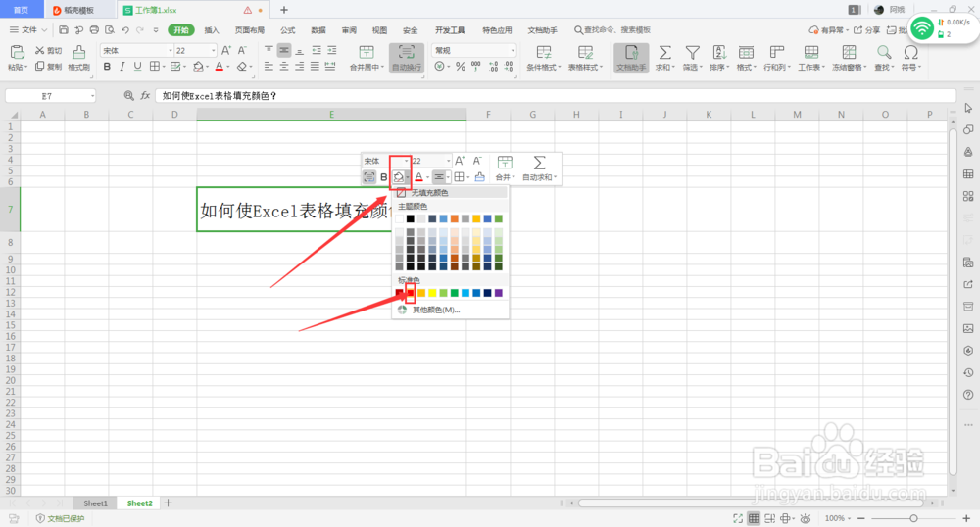980x527 pixels.
Task: Open the number format dropdown 常规
Action: click(x=513, y=51)
